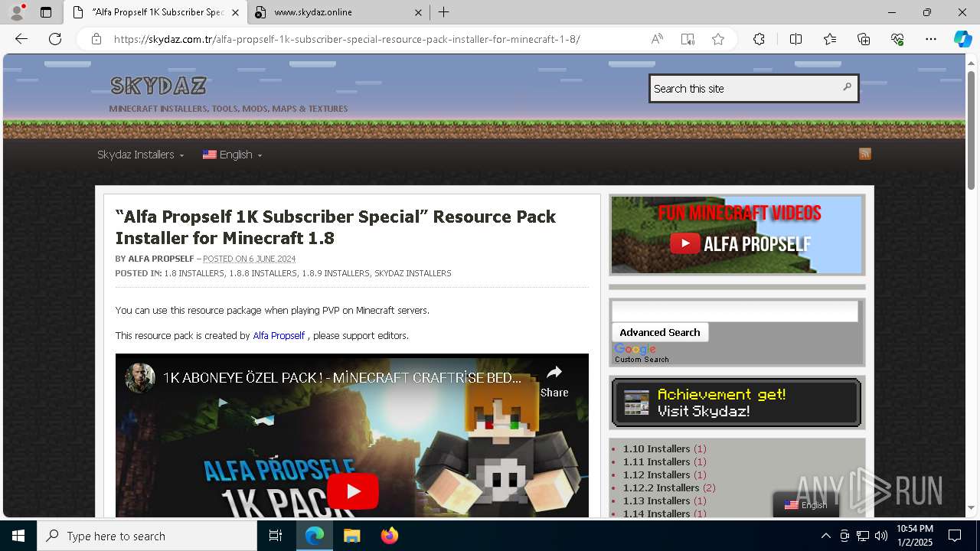Add this page to favorites star
The height and width of the screenshot is (551, 980).
coord(718,39)
